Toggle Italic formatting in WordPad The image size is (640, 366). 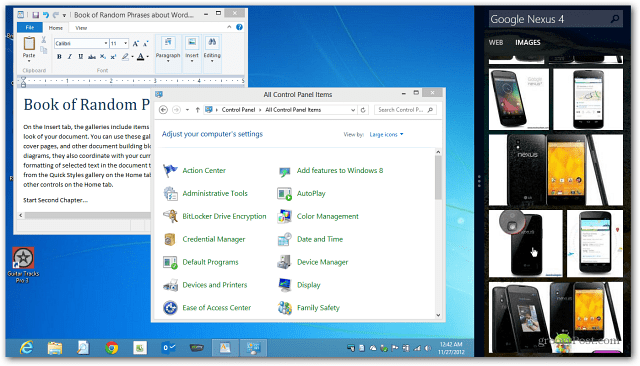point(70,57)
